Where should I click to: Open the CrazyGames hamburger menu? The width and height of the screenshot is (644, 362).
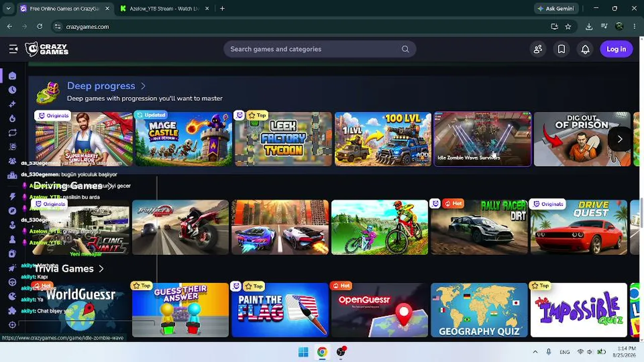click(14, 49)
